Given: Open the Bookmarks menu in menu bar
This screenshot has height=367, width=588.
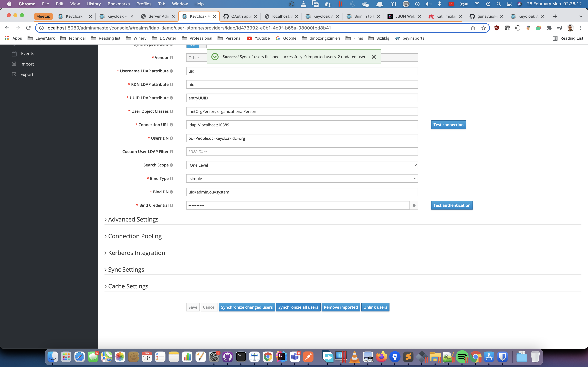Looking at the screenshot, I should tap(118, 4).
